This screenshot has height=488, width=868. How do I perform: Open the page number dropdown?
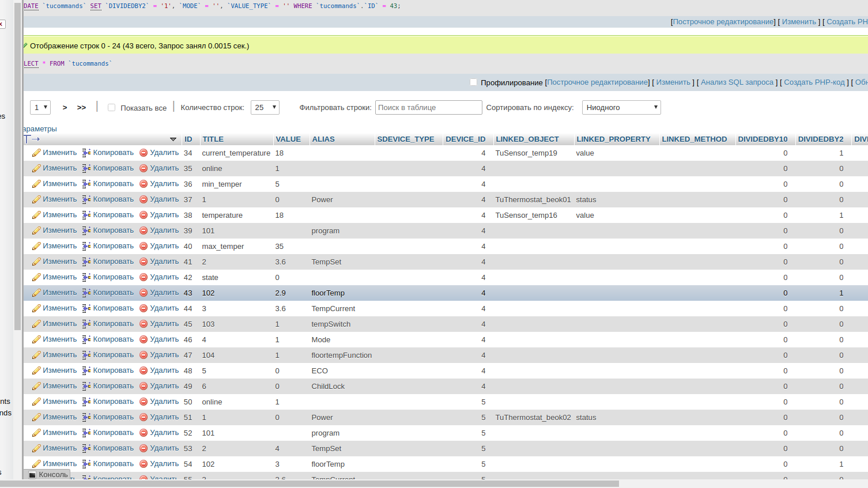click(40, 108)
